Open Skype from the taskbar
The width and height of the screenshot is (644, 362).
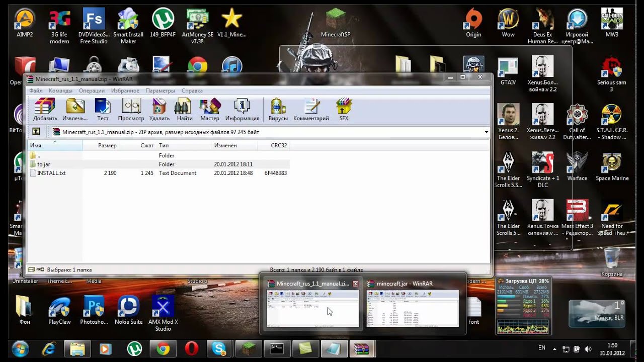[x=219, y=348]
